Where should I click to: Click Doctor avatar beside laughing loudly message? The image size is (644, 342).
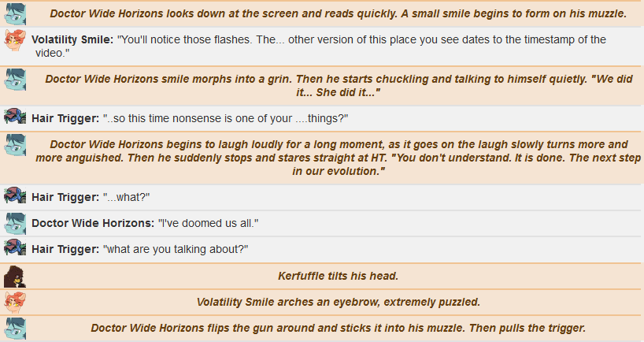point(15,146)
